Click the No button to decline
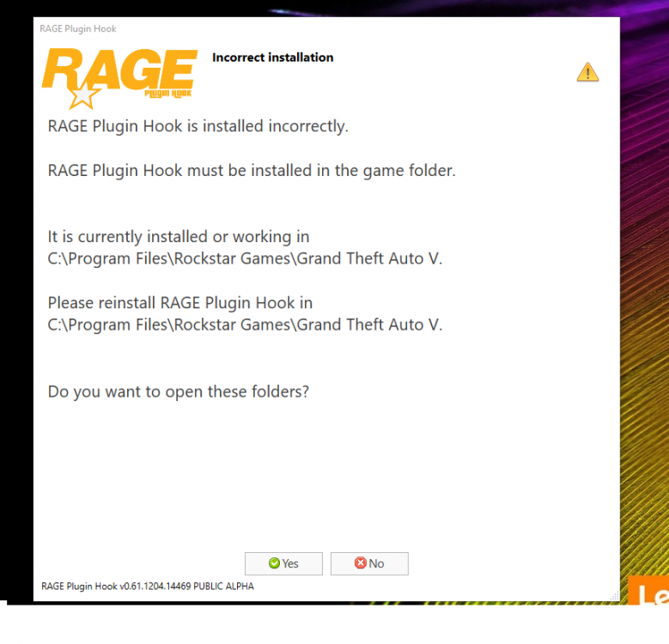Image resolution: width=669 pixels, height=644 pixels. pos(369,563)
